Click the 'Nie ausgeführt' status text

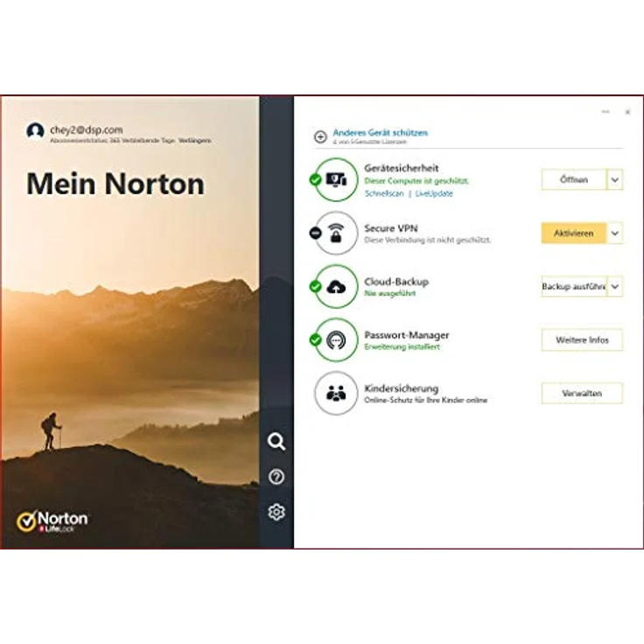click(389, 293)
